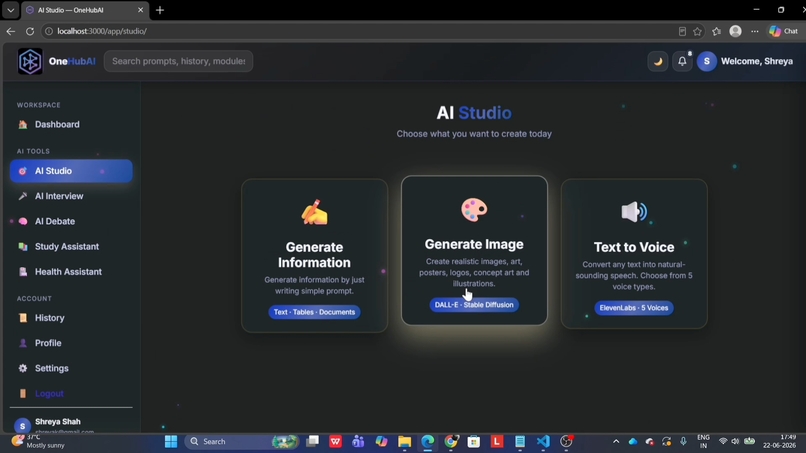View History in account section
806x453 pixels.
tap(71, 318)
